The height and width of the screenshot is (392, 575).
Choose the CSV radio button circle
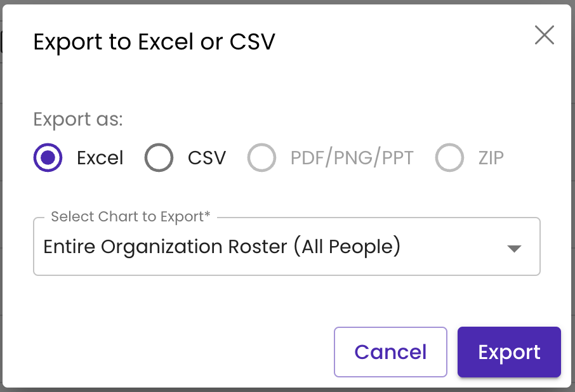coord(159,158)
